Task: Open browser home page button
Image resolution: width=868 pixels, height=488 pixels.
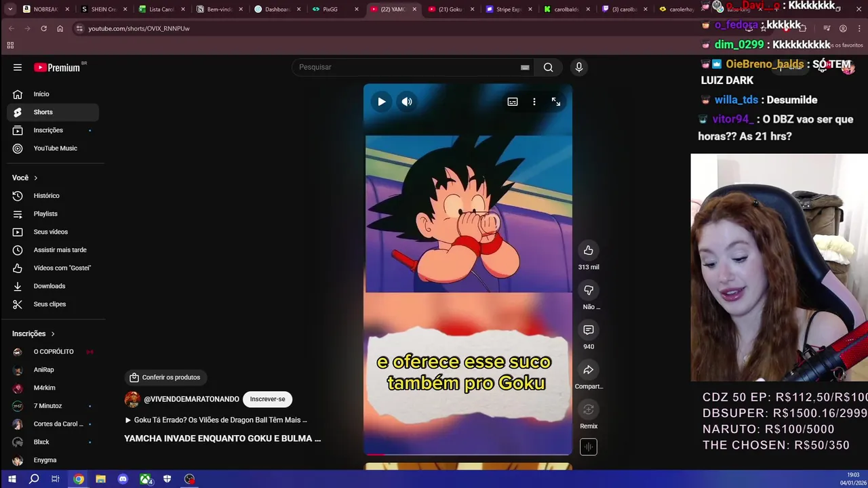Action: 60,28
